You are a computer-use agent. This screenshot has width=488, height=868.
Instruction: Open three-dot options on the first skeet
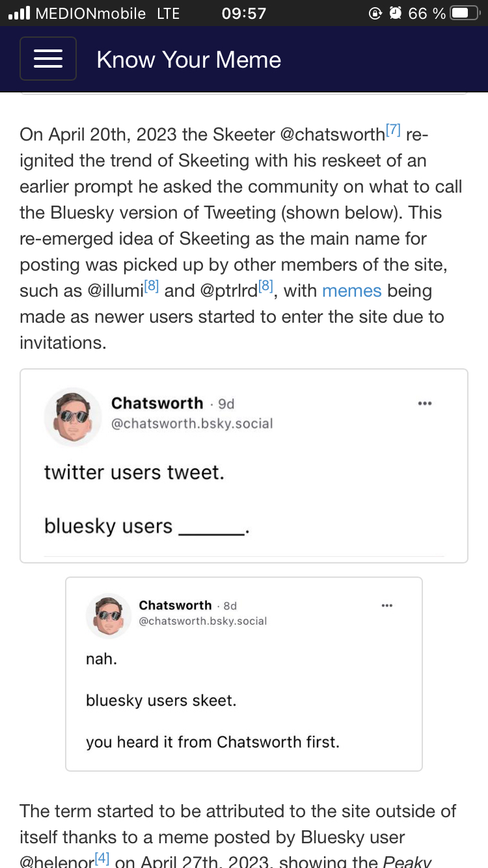pyautogui.click(x=425, y=403)
